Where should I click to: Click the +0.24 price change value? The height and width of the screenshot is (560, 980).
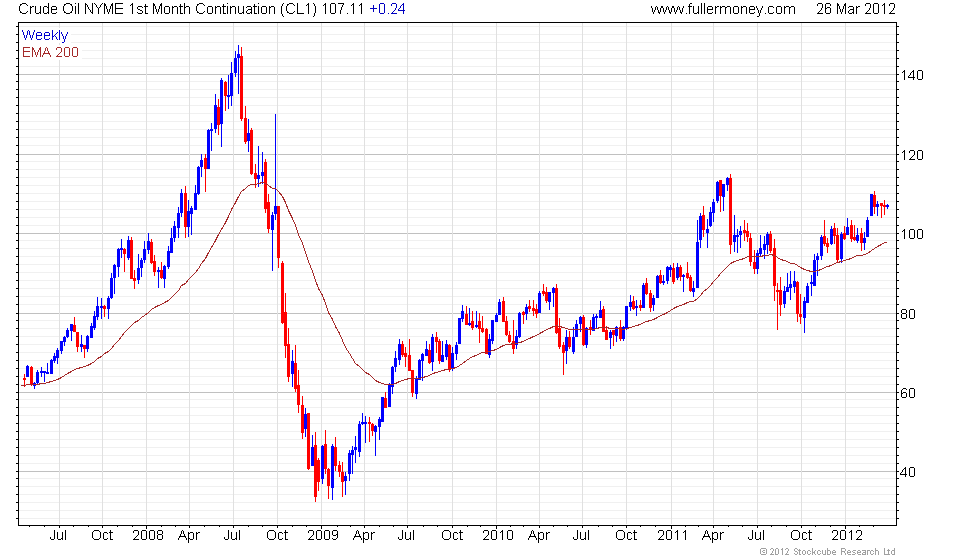387,9
